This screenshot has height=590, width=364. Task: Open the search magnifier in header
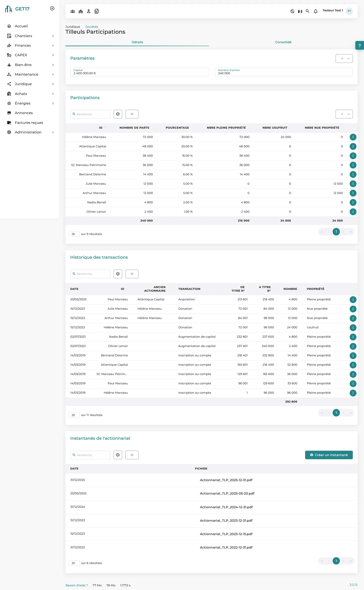point(307,11)
